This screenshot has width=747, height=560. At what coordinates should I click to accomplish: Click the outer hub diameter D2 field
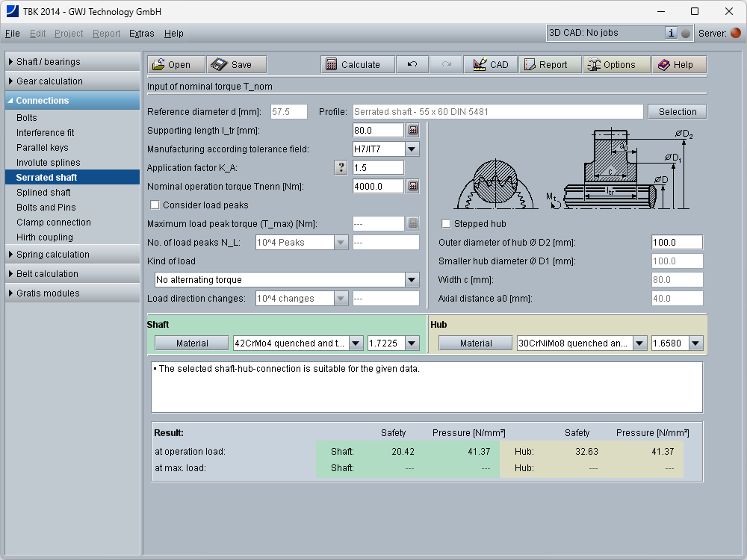(677, 243)
